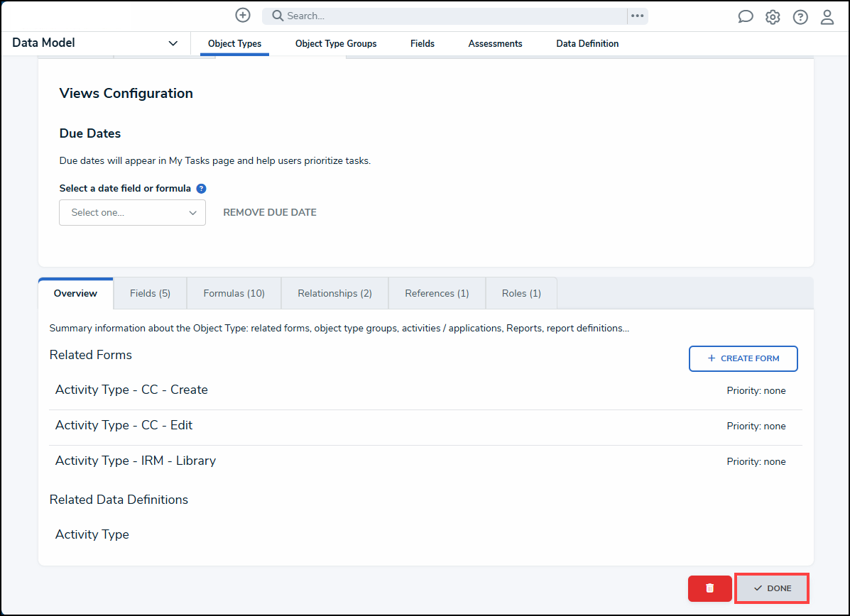850x616 pixels.
Task: Open the Select one date field dropdown
Action: [x=132, y=212]
